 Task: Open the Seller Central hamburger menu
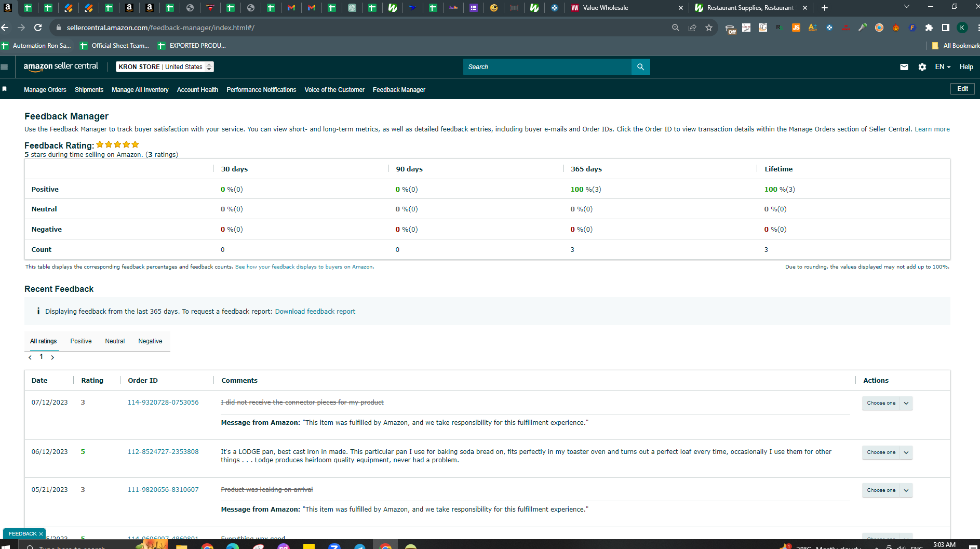tap(5, 66)
